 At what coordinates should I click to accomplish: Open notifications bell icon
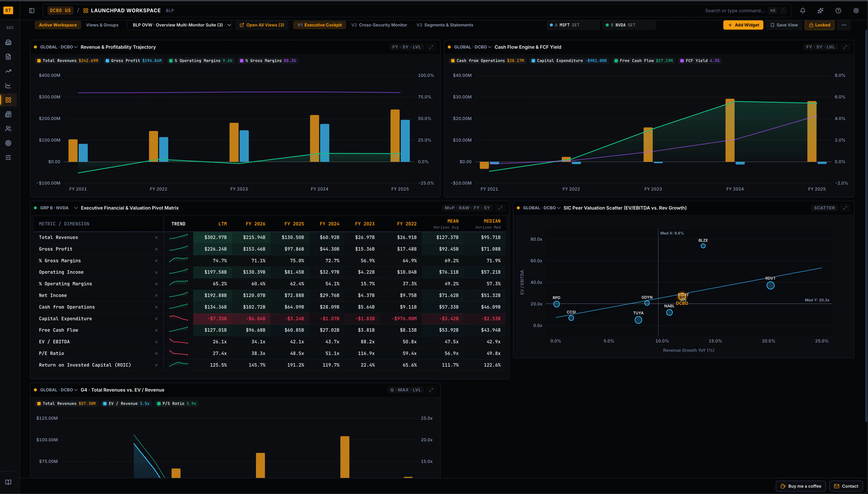(803, 11)
